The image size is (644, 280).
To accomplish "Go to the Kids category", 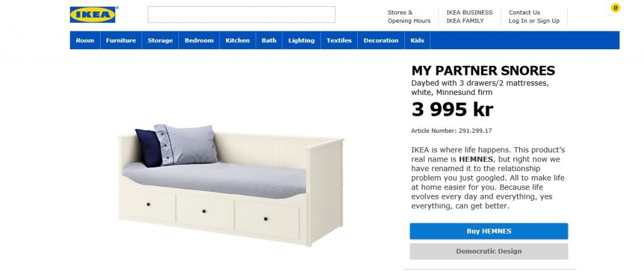I will (x=418, y=40).
